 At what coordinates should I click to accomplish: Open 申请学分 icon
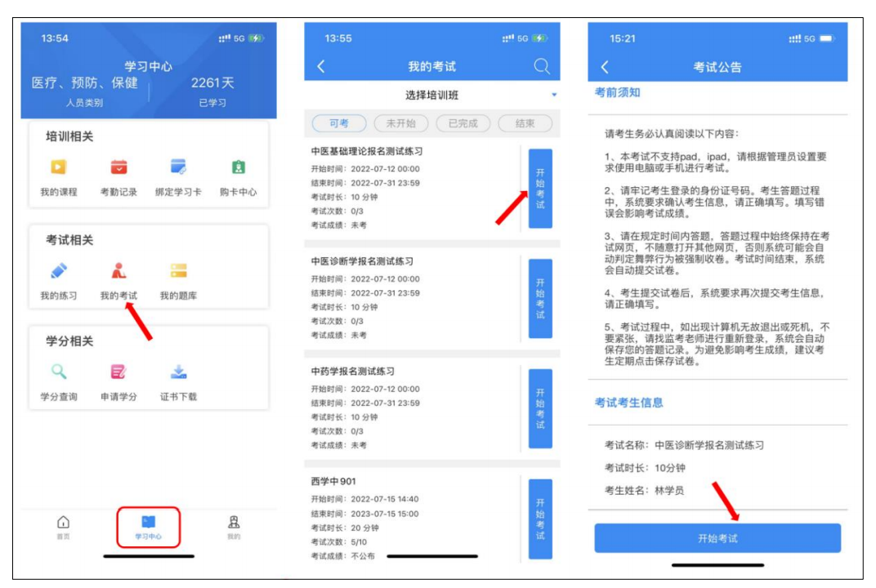pos(118,372)
